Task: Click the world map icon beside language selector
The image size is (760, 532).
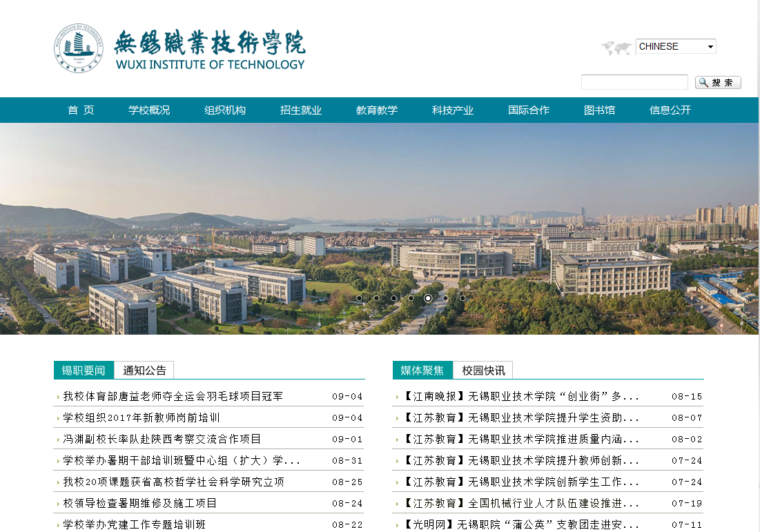Action: pos(616,48)
